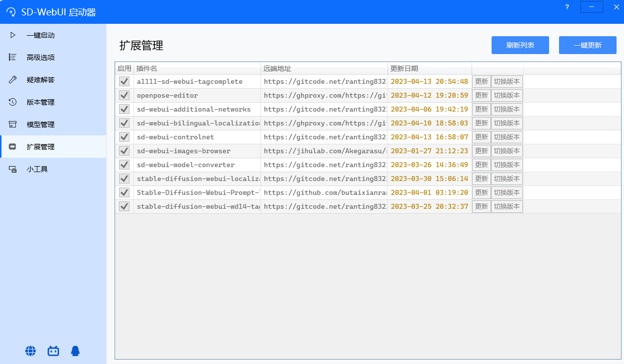The width and height of the screenshot is (624, 364).
Task: Switch version of sd-webui-images-browser
Action: tap(507, 151)
